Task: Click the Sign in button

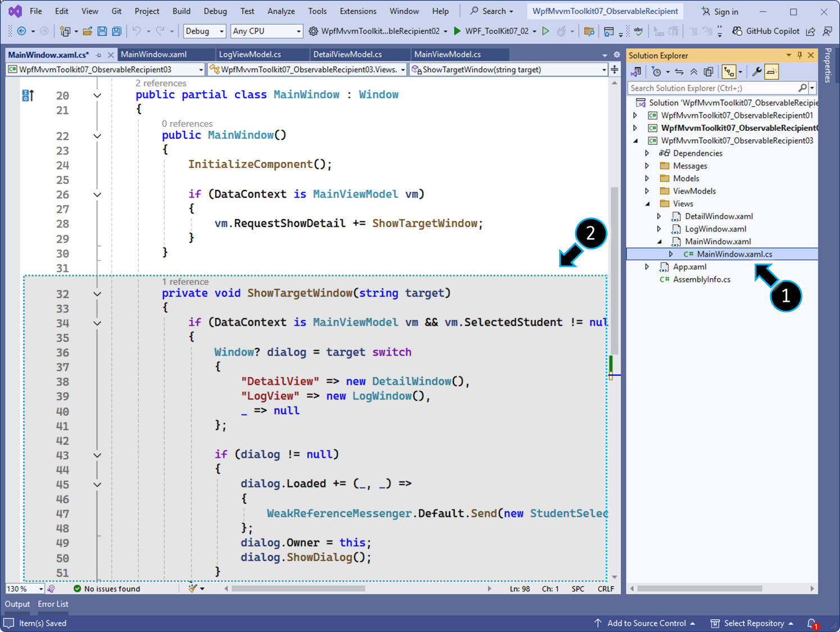Action: pyautogui.click(x=720, y=11)
